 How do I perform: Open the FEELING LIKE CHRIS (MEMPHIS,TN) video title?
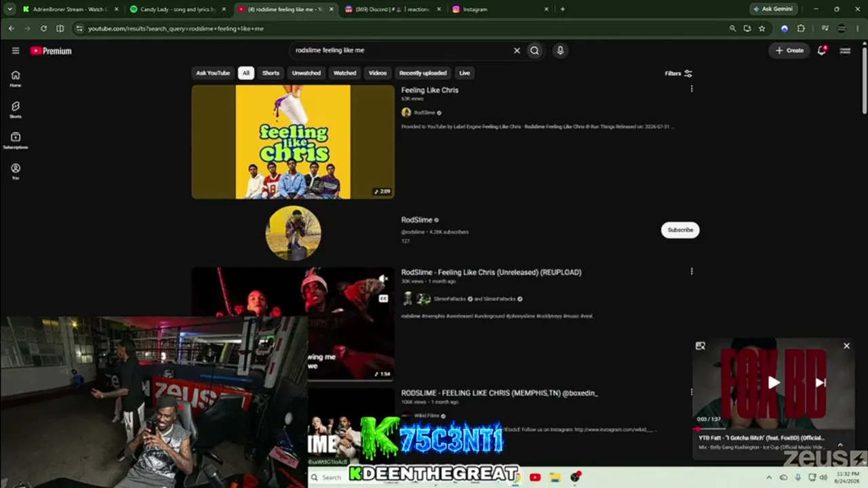499,393
